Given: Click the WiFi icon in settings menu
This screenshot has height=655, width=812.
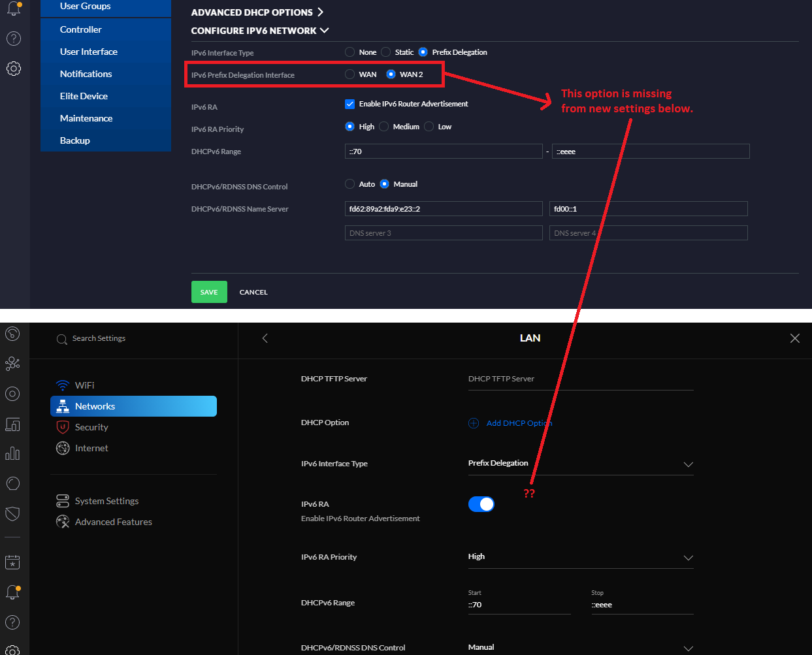Looking at the screenshot, I should tap(63, 385).
